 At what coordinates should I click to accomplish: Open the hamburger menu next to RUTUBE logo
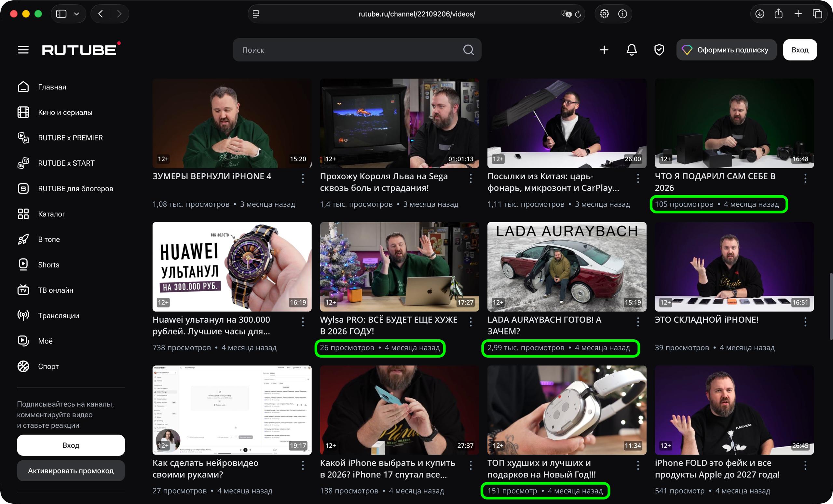click(23, 50)
